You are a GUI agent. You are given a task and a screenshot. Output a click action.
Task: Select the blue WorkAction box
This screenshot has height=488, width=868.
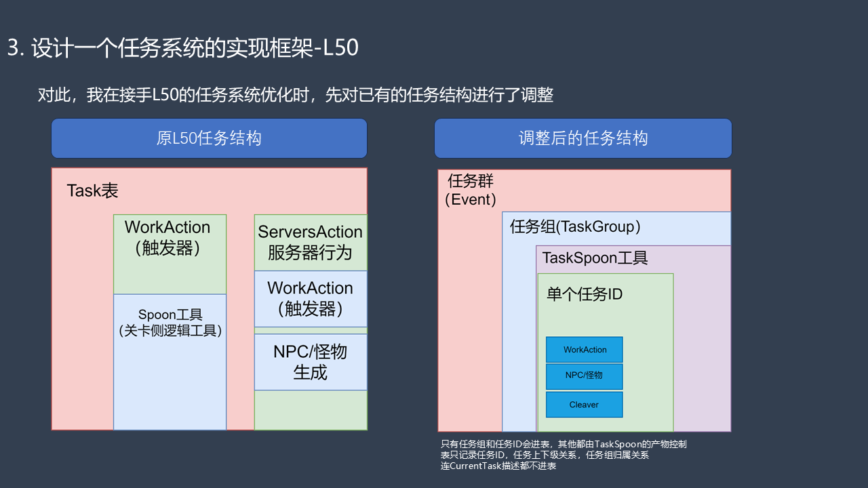coord(585,350)
